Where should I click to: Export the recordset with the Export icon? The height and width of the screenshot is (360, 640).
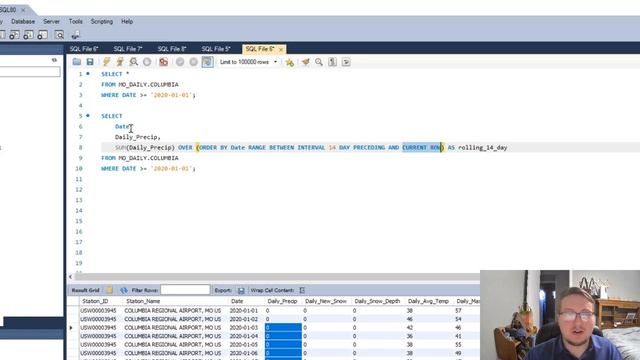click(x=241, y=290)
